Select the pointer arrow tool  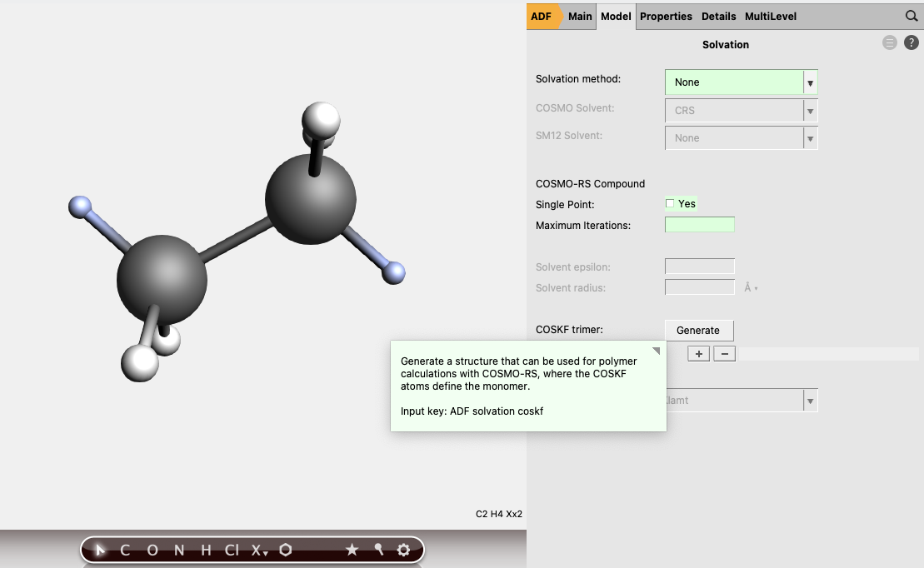click(x=101, y=550)
